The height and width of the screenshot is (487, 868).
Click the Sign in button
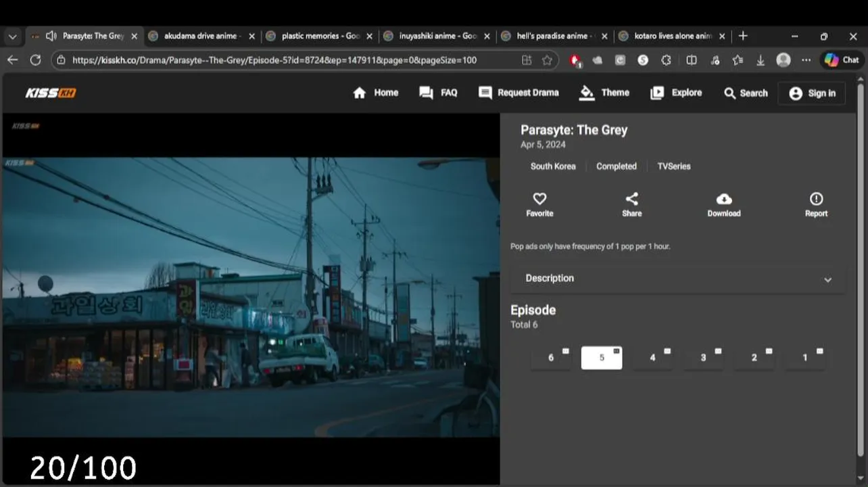tap(812, 93)
